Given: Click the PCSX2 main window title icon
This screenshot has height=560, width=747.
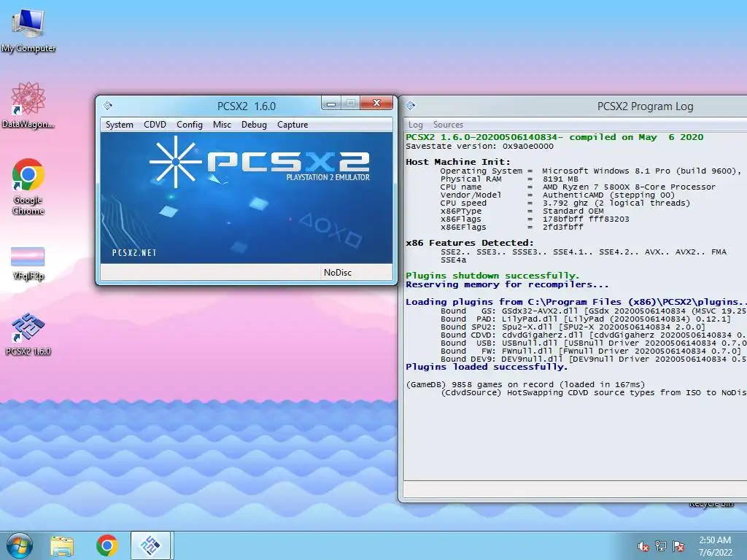Looking at the screenshot, I should click(x=108, y=106).
